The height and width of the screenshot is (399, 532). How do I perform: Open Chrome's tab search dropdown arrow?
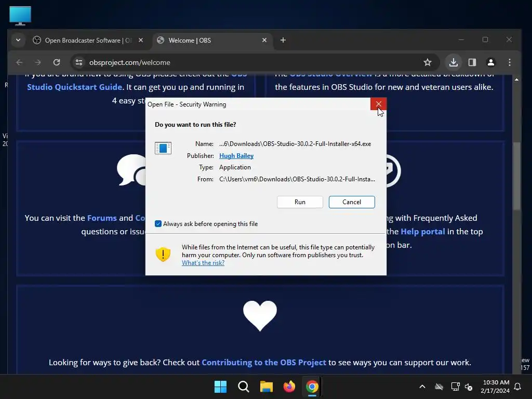[18, 40]
